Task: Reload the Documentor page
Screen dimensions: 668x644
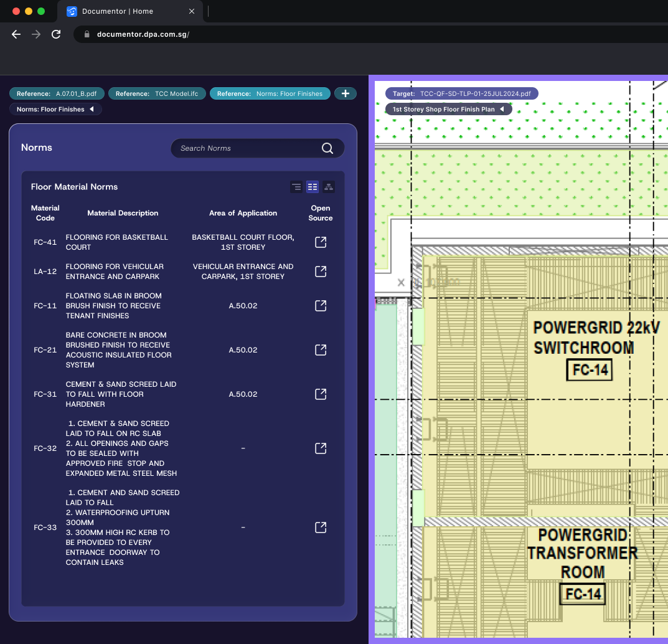Action: [56, 34]
